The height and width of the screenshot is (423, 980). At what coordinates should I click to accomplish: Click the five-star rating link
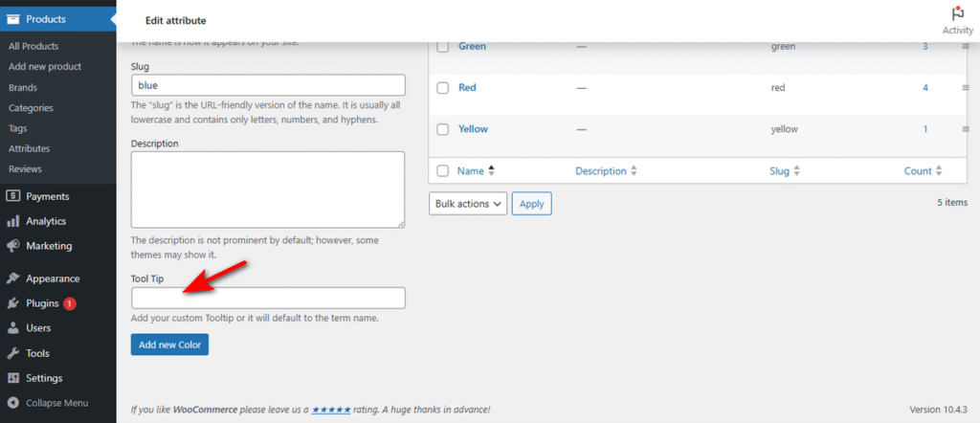point(331,410)
